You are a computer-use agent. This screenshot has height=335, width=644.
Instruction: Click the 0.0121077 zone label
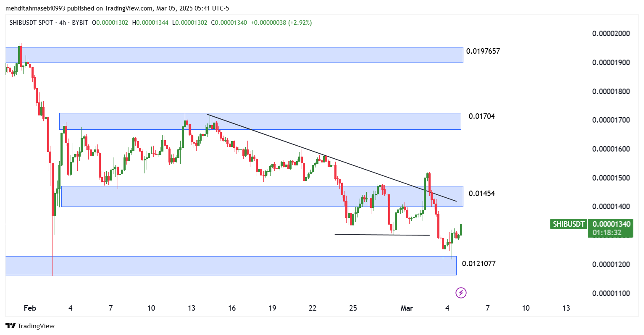tap(479, 264)
